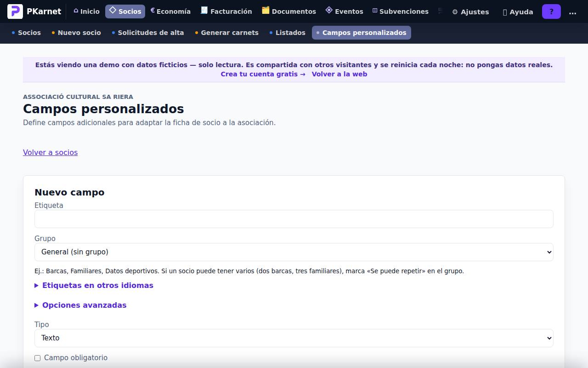Go to Economía section

(x=170, y=11)
